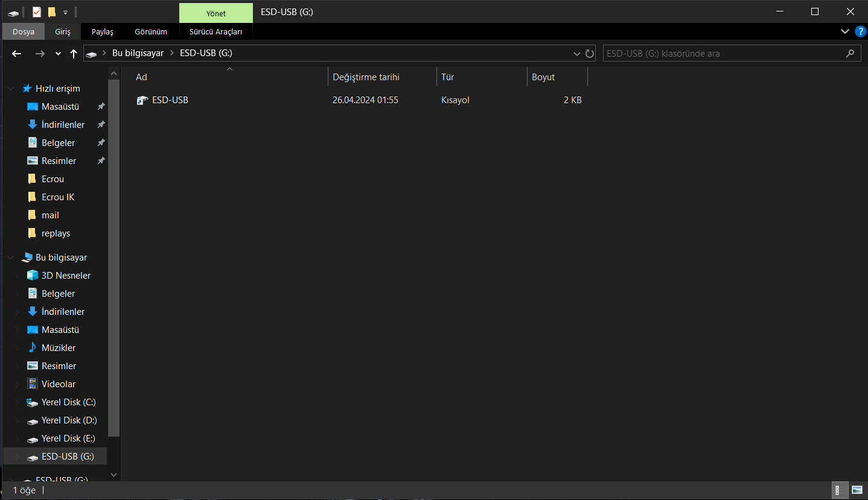868x500 pixels.
Task: Click the sidebar scrollbar down arrow
Action: pyautogui.click(x=114, y=475)
